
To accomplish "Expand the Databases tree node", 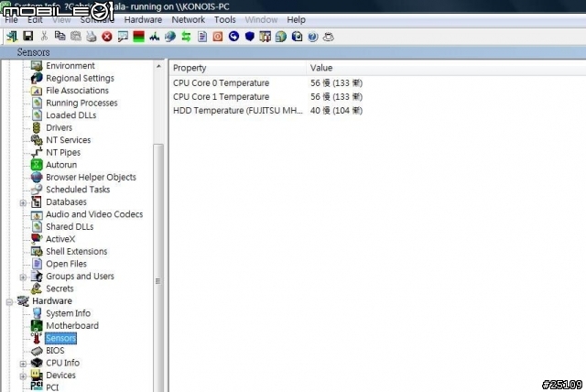I will (x=23, y=202).
